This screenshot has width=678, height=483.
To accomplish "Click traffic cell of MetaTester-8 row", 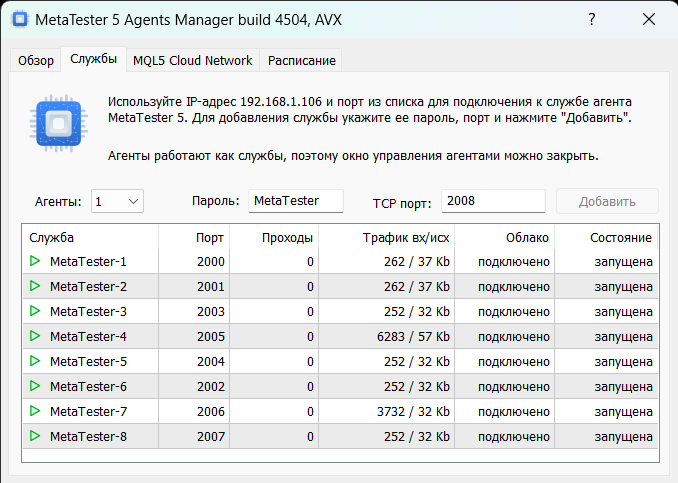I will click(x=417, y=437).
